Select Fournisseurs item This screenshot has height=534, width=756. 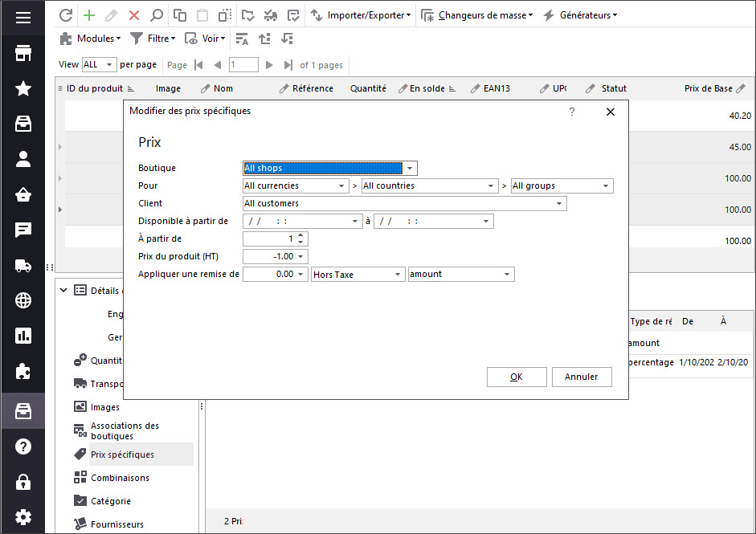(117, 524)
